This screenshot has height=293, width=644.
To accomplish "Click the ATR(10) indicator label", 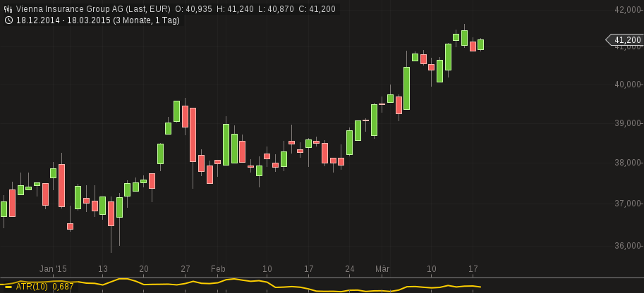I will [32, 287].
